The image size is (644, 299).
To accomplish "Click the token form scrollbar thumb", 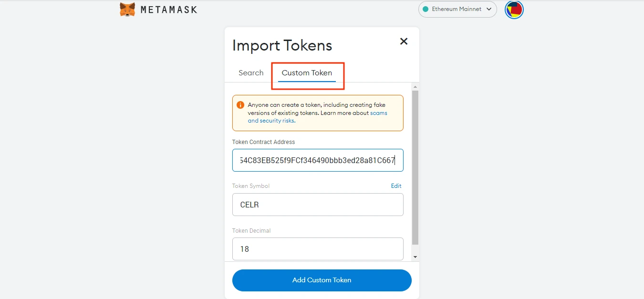I will point(415,168).
